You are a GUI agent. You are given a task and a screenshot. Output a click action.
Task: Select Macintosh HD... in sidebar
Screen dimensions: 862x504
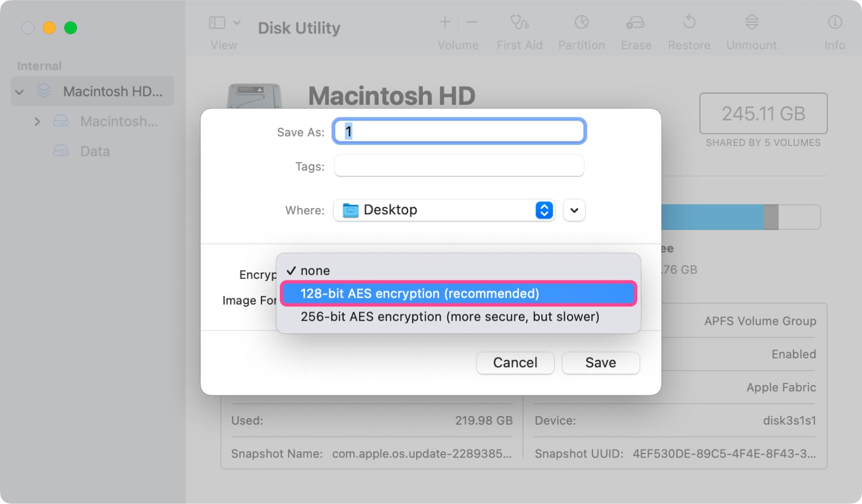(x=93, y=91)
